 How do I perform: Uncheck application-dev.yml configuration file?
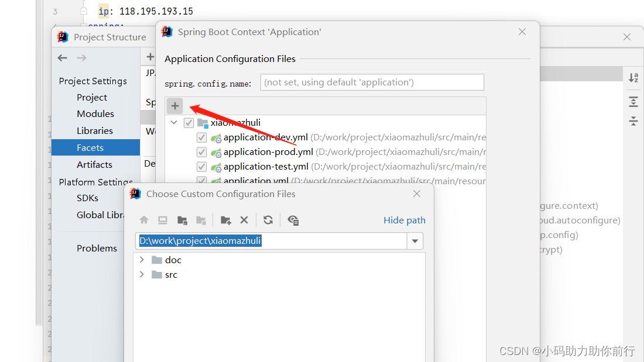(201, 137)
